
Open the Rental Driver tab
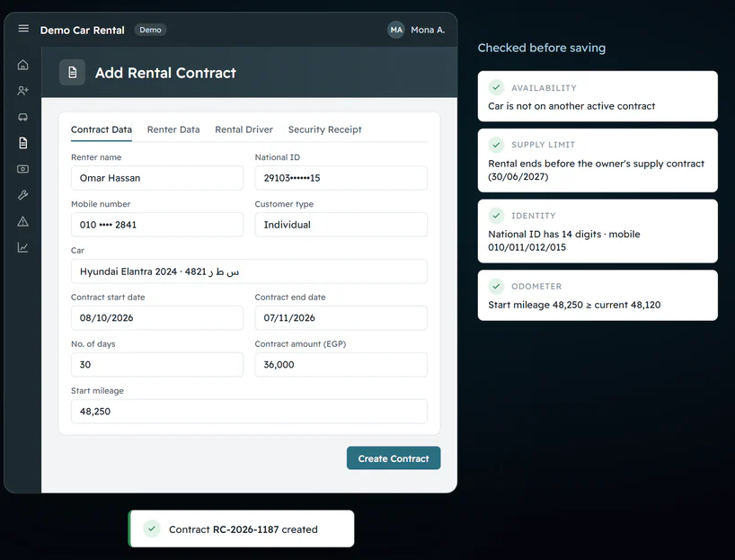click(x=244, y=129)
